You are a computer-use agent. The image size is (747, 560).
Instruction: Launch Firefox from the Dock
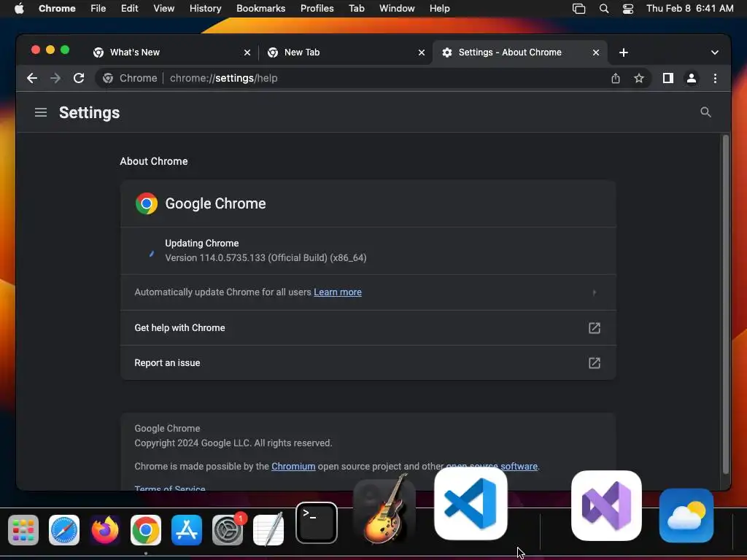pos(105,530)
